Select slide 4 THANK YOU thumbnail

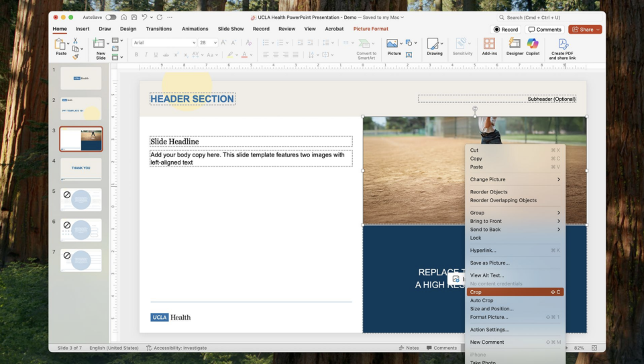pyautogui.click(x=81, y=169)
